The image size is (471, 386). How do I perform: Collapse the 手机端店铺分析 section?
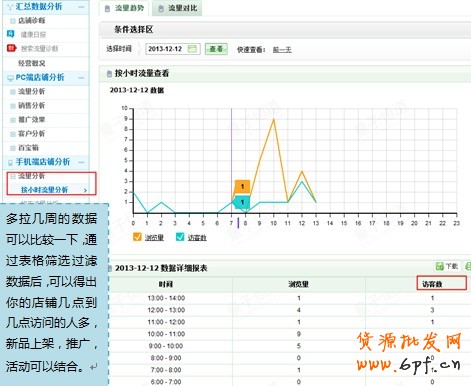point(81,162)
